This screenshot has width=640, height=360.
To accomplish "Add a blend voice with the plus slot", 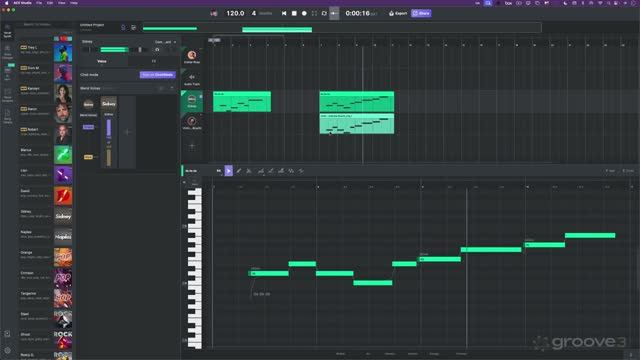I will coord(127,132).
